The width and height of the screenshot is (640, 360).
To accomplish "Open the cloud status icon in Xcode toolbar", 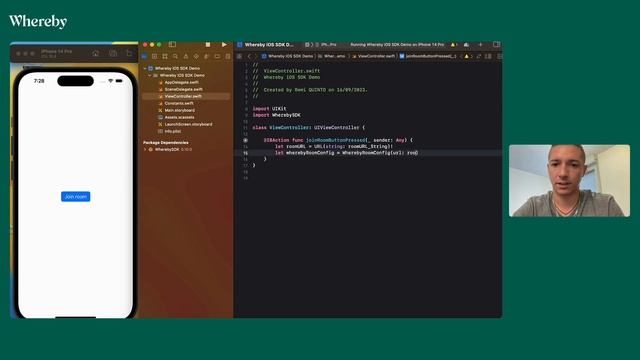I will (466, 44).
